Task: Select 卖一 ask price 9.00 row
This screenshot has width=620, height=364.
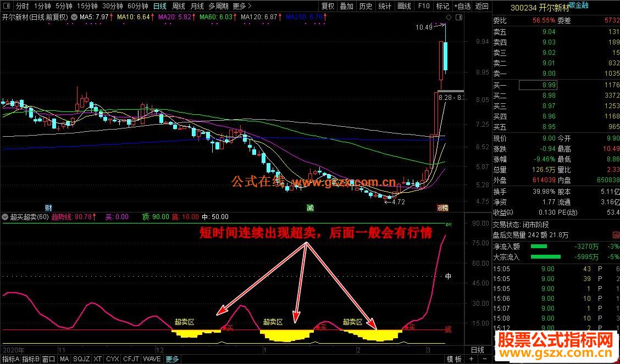Action: point(556,74)
